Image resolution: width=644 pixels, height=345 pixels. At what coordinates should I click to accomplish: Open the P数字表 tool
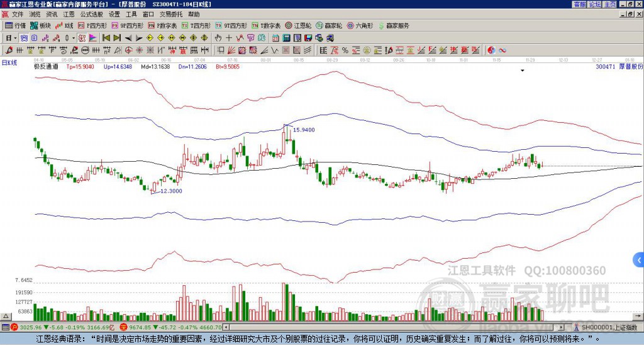point(163,25)
